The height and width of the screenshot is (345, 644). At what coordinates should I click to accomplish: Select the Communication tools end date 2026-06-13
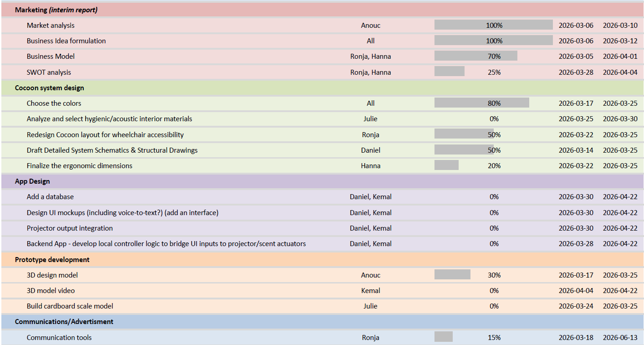coord(620,338)
